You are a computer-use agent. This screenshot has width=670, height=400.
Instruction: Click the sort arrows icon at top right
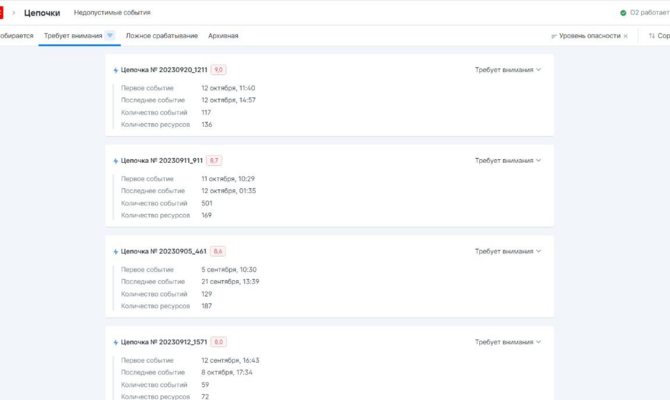click(652, 36)
